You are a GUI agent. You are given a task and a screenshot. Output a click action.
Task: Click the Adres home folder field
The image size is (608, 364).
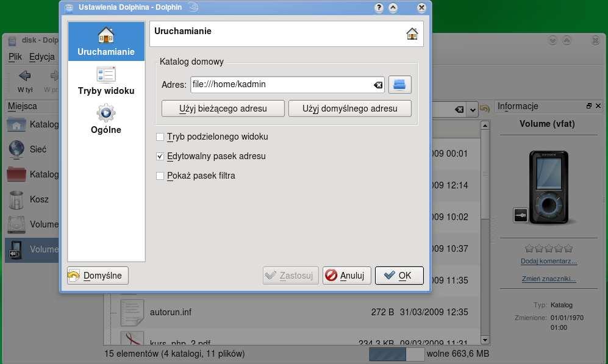287,85
